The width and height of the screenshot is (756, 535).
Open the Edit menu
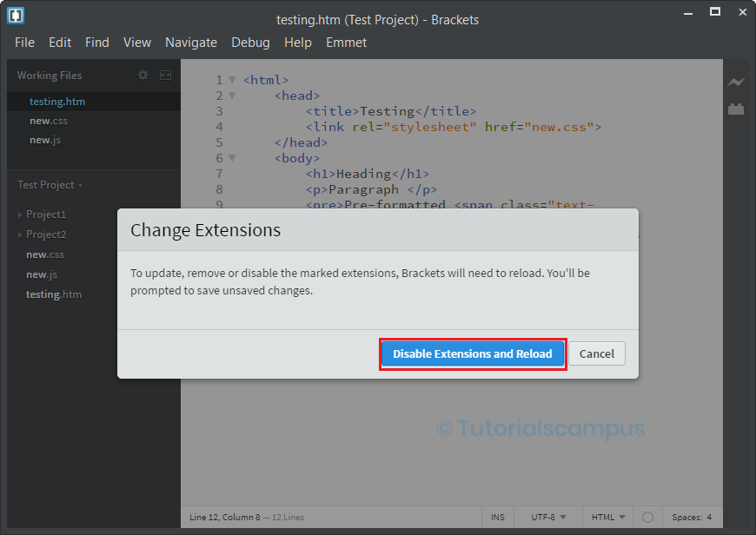[60, 43]
